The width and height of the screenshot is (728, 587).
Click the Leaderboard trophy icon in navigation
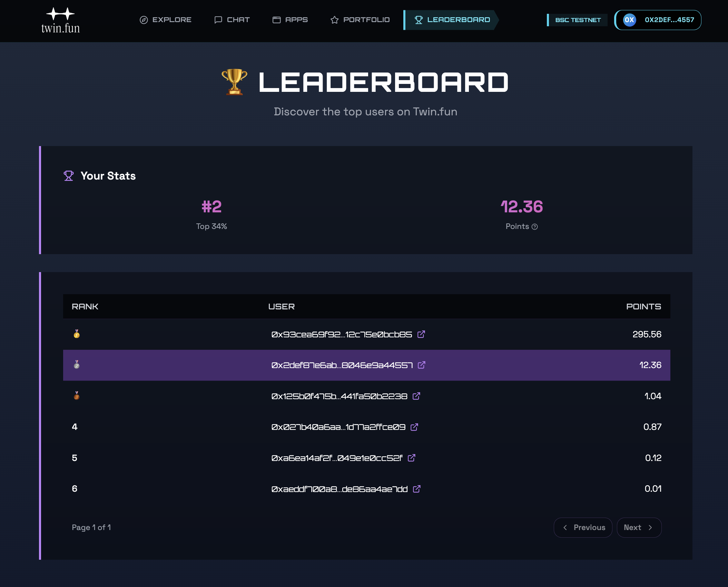point(419,20)
